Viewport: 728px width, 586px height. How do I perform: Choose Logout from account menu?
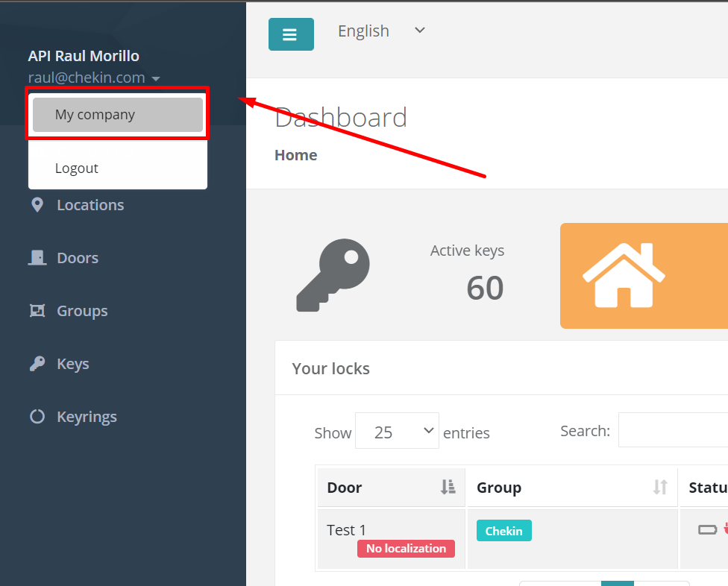[77, 168]
